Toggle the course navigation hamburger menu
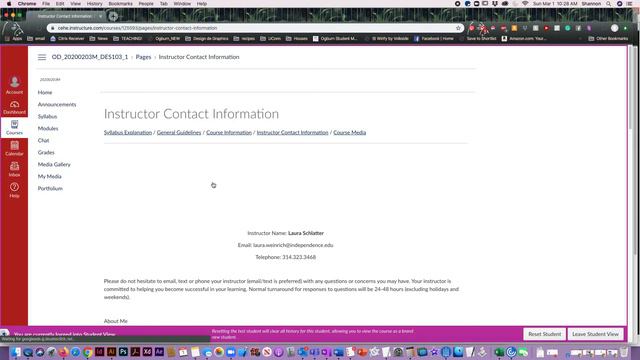The image size is (640, 360). coord(42,57)
